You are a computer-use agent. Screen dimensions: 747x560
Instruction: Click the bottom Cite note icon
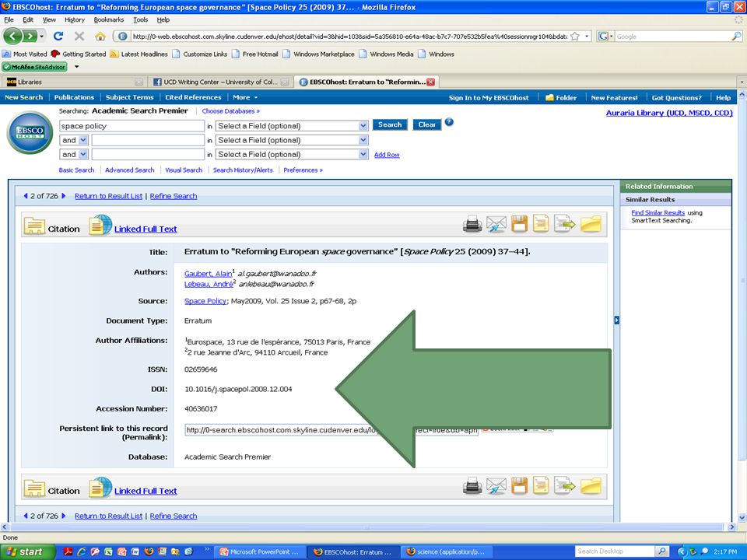click(541, 486)
